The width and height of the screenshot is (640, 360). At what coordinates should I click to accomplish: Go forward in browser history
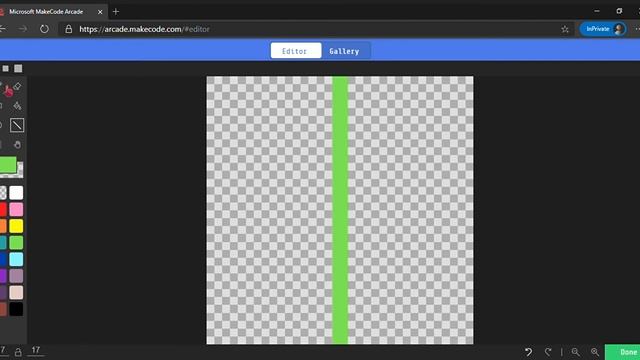(x=23, y=29)
